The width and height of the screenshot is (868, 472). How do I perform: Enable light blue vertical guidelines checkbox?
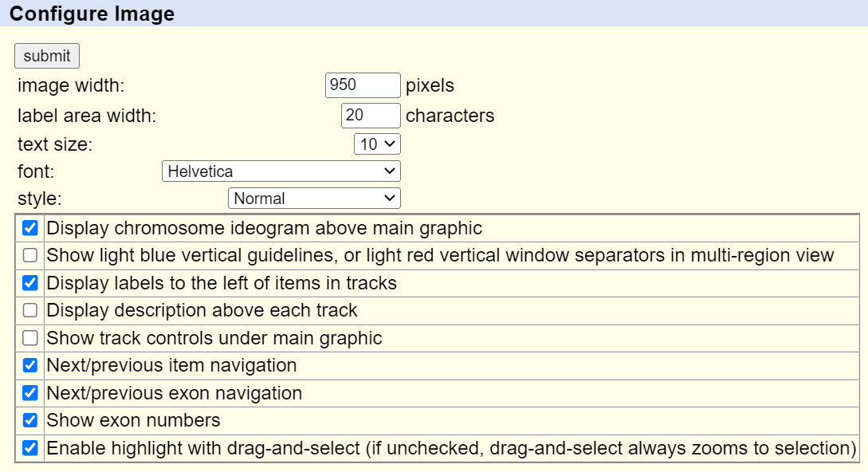[30, 256]
